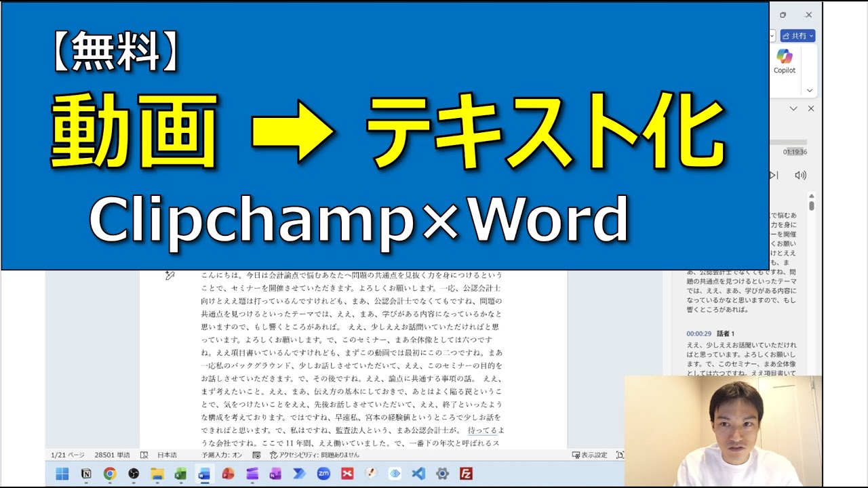The height and width of the screenshot is (488, 868).
Task: Click the webcam video overlay of the presenter
Action: coord(723,430)
